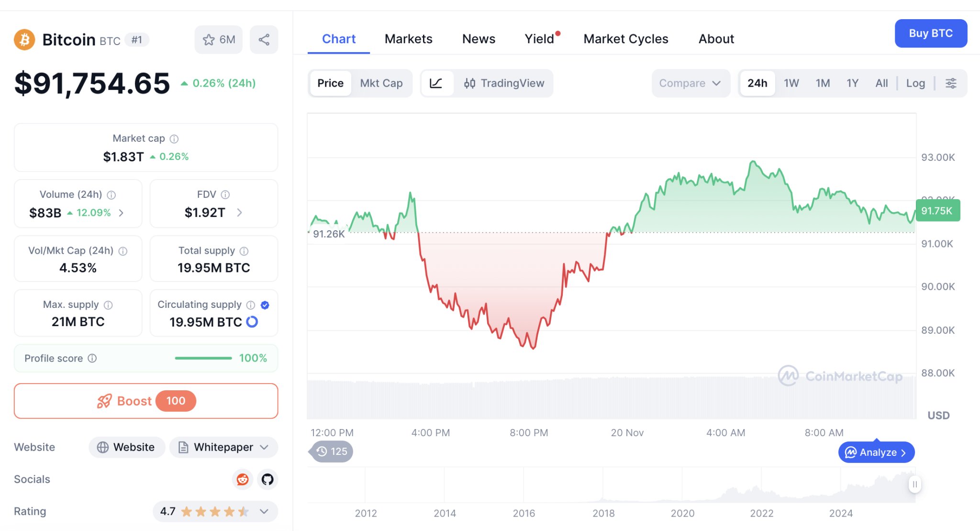Enable logarithmic scale with Log toggle

(915, 83)
